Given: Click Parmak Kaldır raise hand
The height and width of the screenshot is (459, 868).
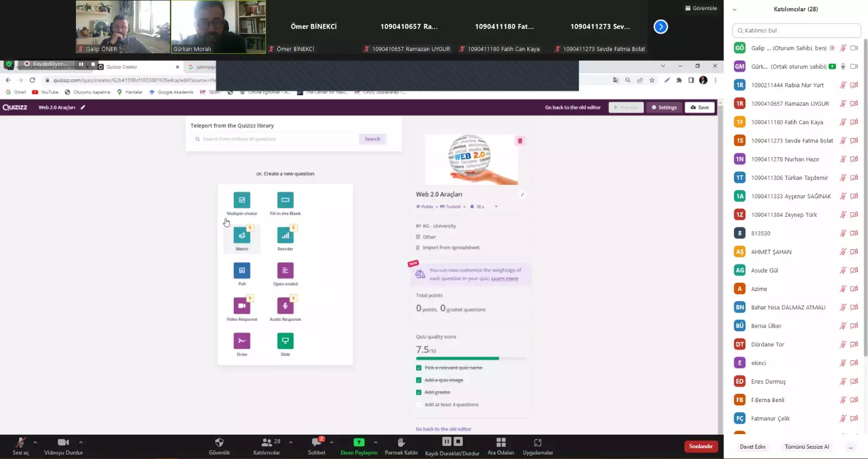Looking at the screenshot, I should tap(401, 447).
